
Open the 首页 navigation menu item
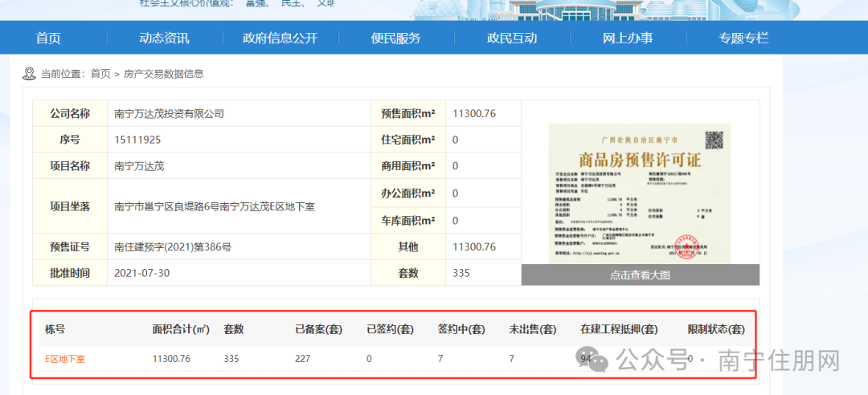(48, 39)
